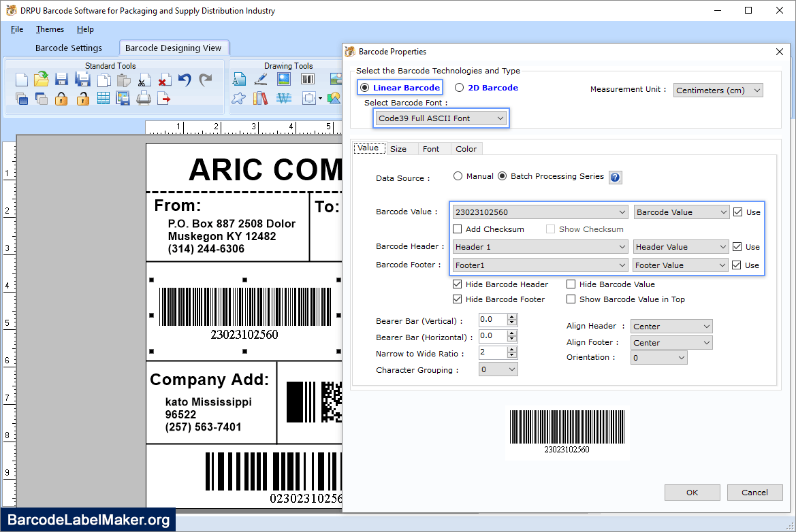Undo the last action
Image resolution: width=796 pixels, height=532 pixels.
point(185,80)
